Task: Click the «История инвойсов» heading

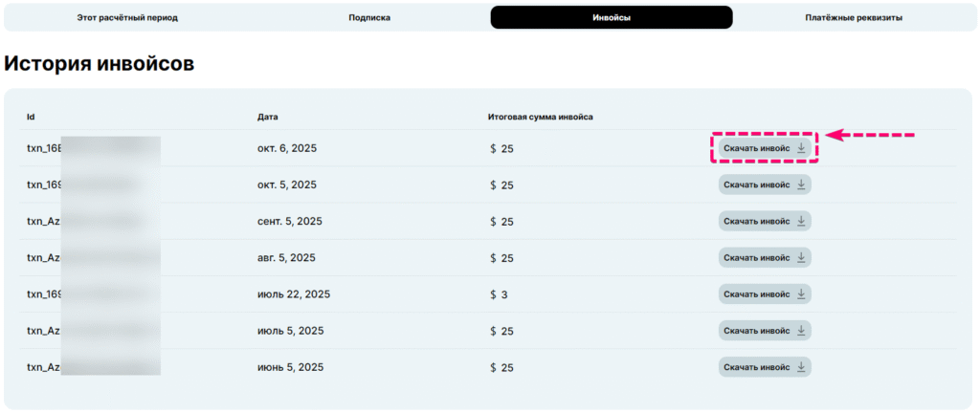Action: pos(100,64)
